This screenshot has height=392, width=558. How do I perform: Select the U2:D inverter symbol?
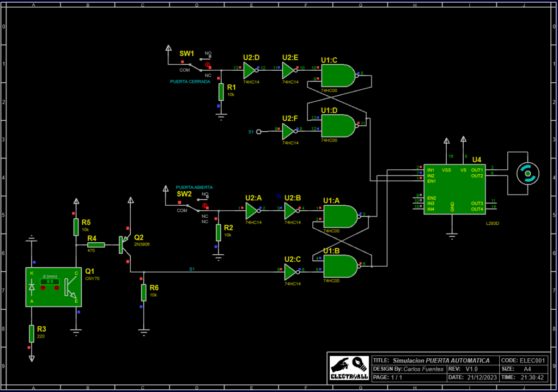click(x=249, y=70)
